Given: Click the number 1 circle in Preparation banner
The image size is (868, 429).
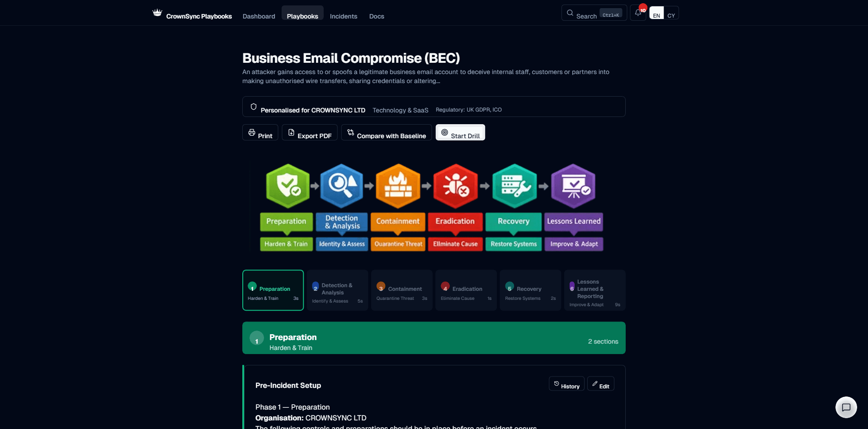Looking at the screenshot, I should 257,338.
